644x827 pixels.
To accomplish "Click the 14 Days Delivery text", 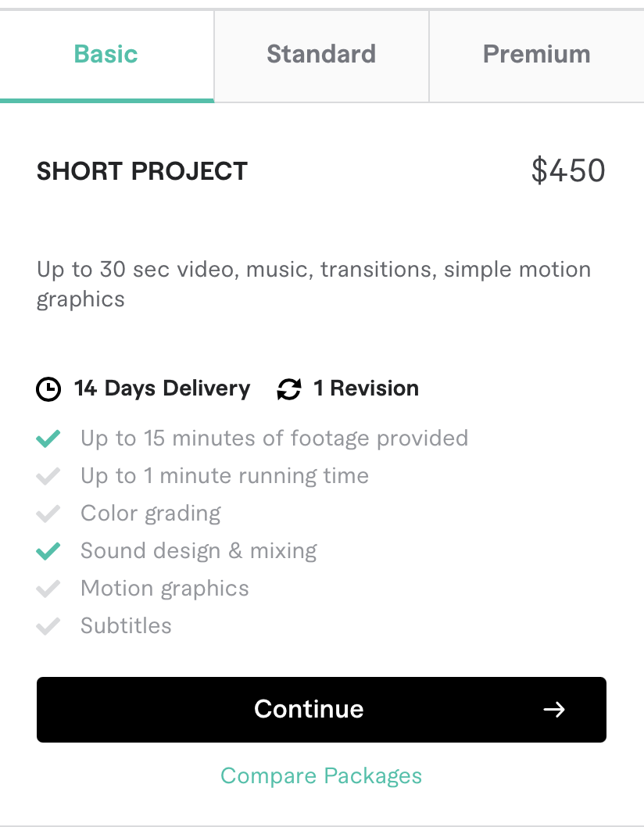I will click(162, 388).
